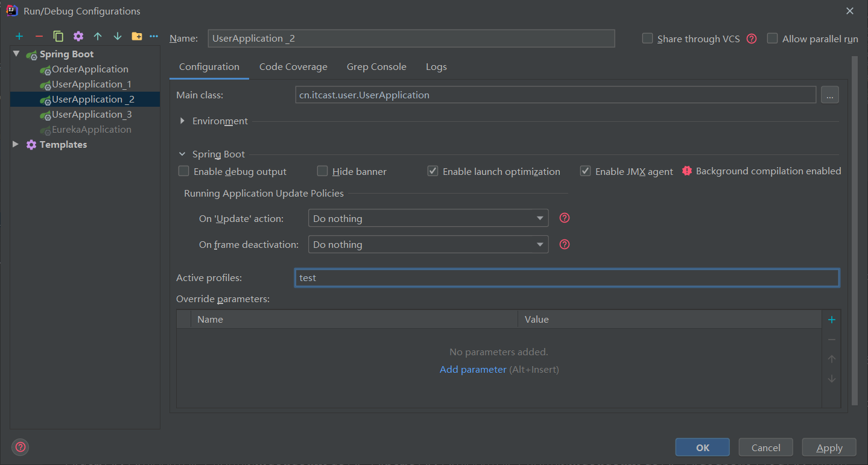Enable Allow parallel run
868x465 pixels.
[x=772, y=39]
